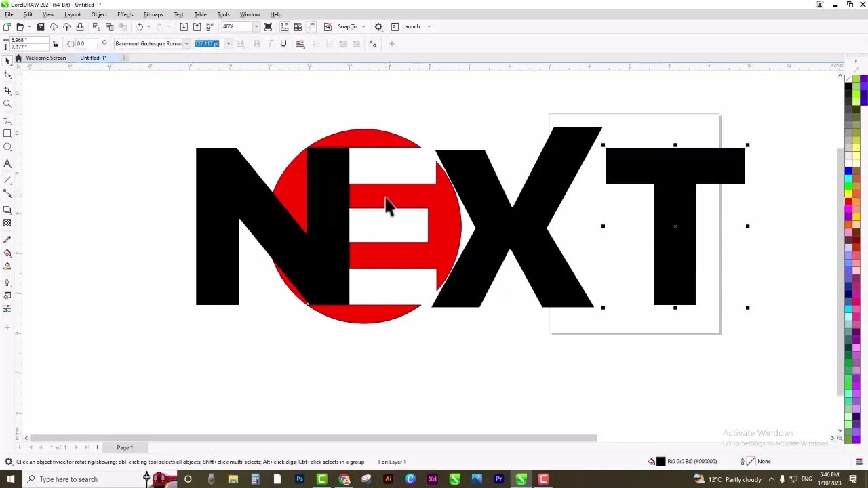Publish to PDF icon
868x488 pixels.
[x=210, y=26]
